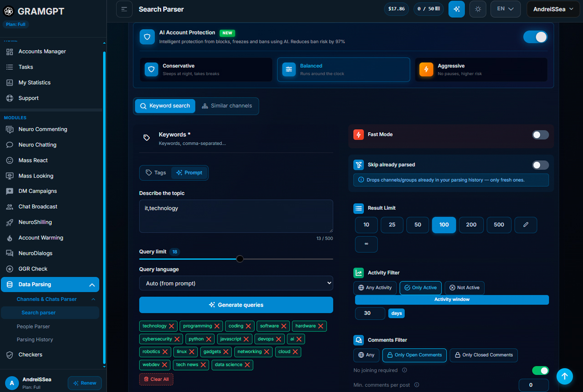
Task: Click Clear All tags button
Action: tap(156, 379)
